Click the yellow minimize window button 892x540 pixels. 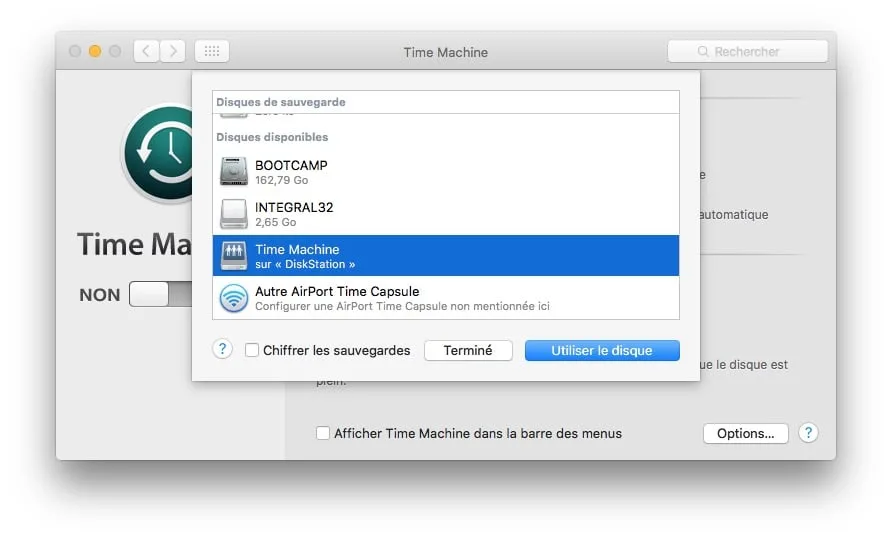point(95,51)
